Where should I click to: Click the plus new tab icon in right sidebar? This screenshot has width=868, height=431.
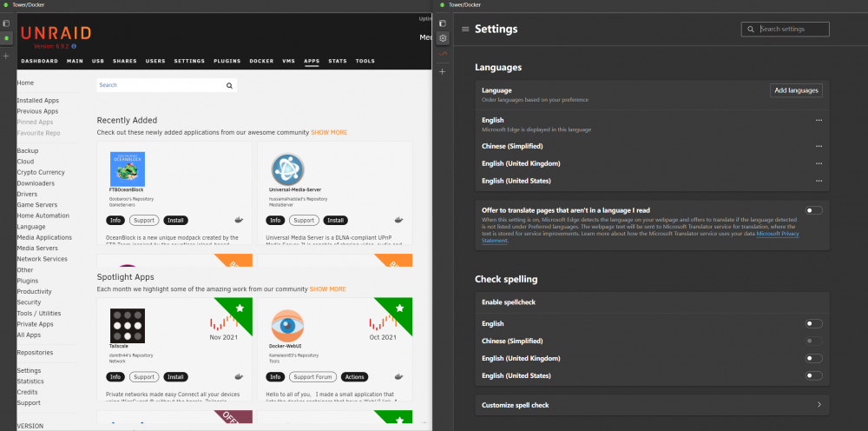tap(443, 71)
